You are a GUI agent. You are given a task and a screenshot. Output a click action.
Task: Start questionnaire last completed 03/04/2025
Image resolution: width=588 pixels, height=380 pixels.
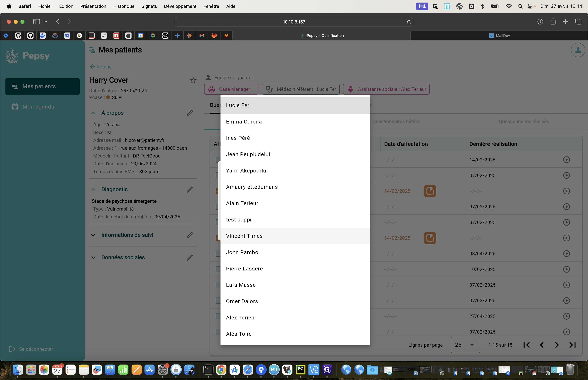pos(567,254)
